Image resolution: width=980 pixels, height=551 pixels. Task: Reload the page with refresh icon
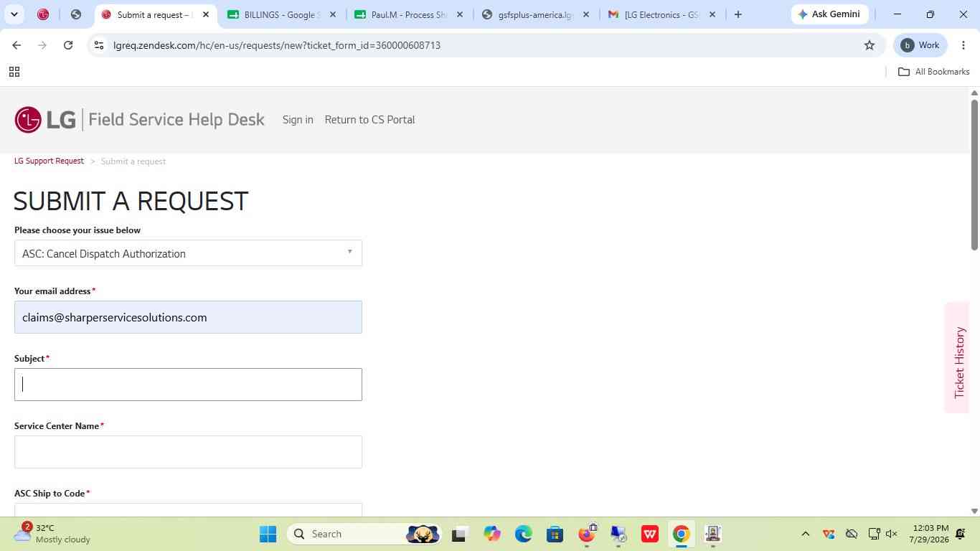68,45
